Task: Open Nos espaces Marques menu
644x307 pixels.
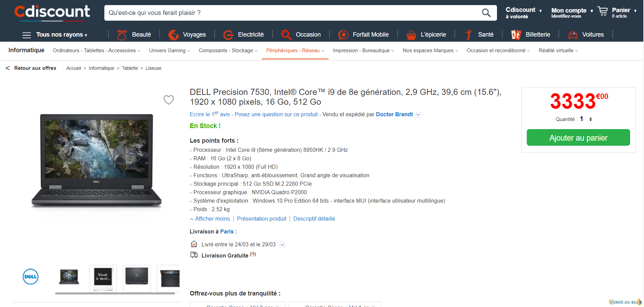Action: click(431, 50)
